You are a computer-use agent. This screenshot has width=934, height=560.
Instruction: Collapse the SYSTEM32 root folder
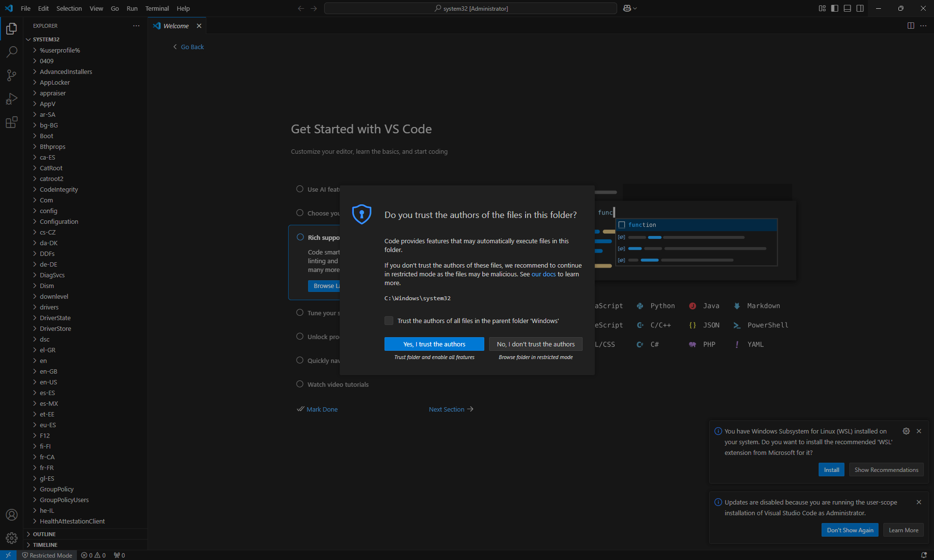tap(85, 39)
